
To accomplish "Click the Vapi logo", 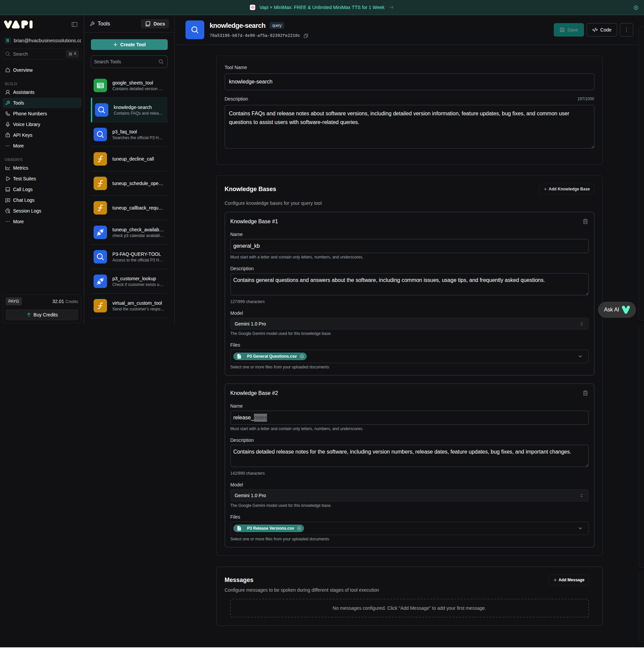I will click(x=18, y=24).
